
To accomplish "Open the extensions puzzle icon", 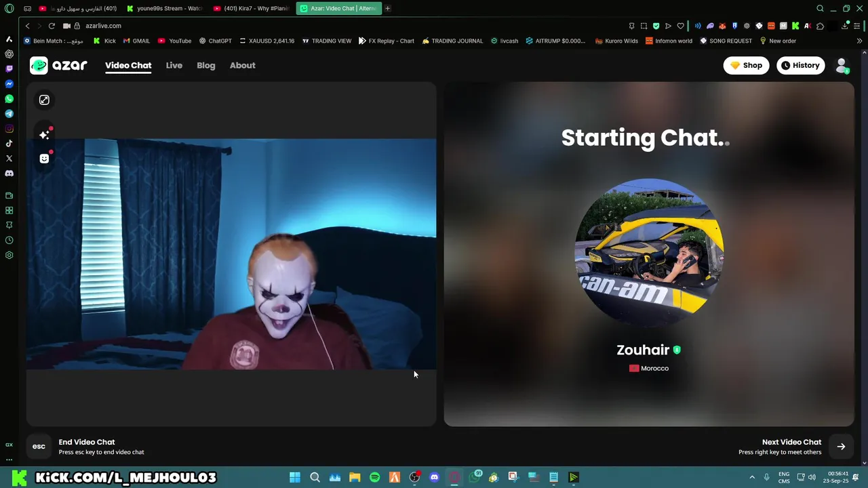I will 820,26.
